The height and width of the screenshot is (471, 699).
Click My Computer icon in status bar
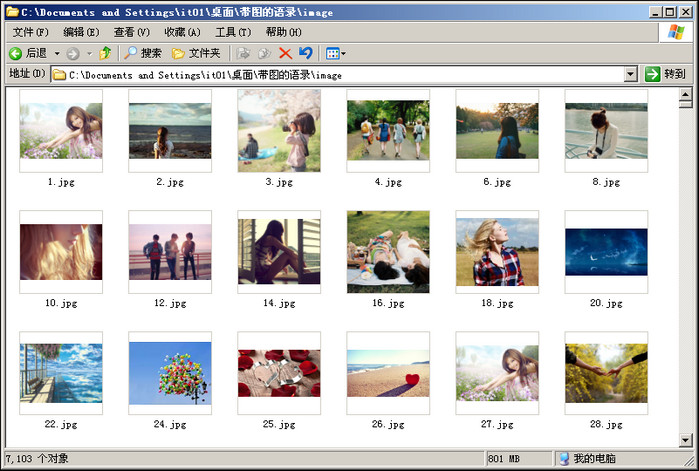[564, 459]
